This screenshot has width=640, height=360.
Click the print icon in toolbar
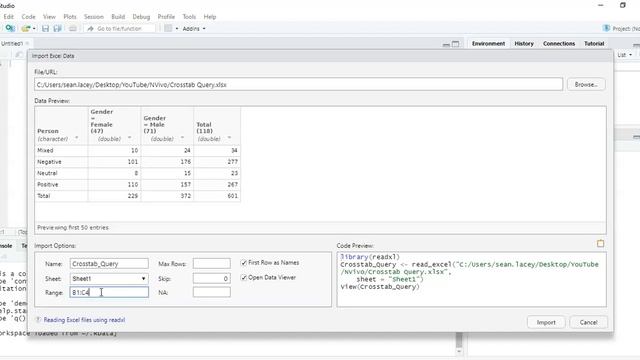point(73,29)
